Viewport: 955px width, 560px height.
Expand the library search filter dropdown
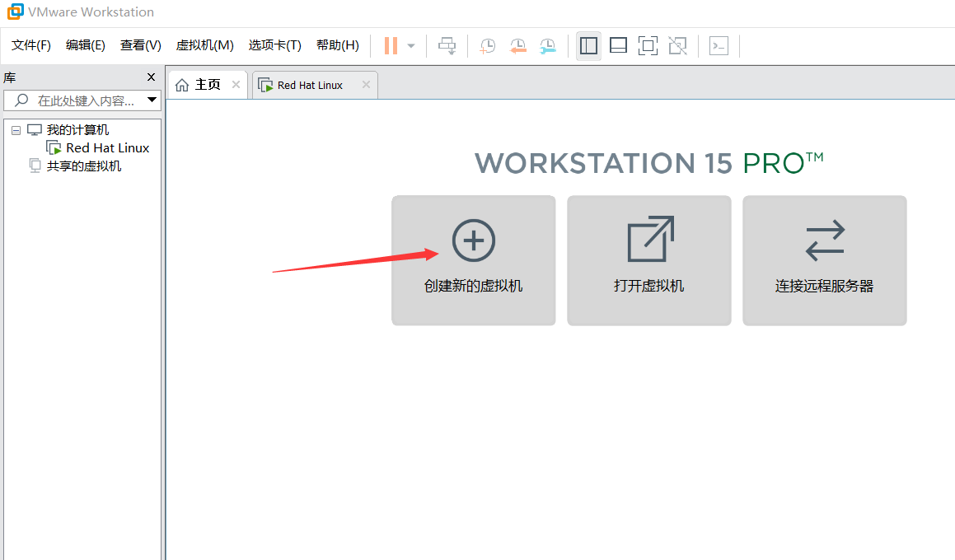point(152,100)
